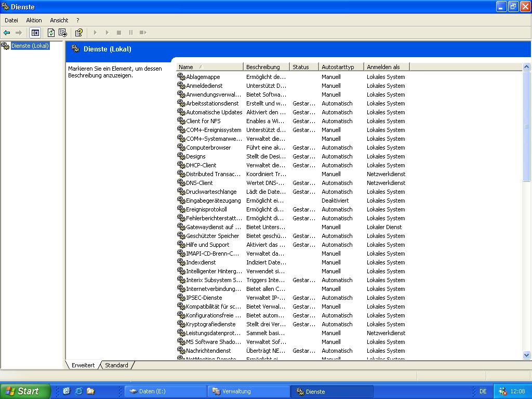The width and height of the screenshot is (532, 399).
Task: Click the Triggers Inte… description cell
Action: click(x=265, y=280)
